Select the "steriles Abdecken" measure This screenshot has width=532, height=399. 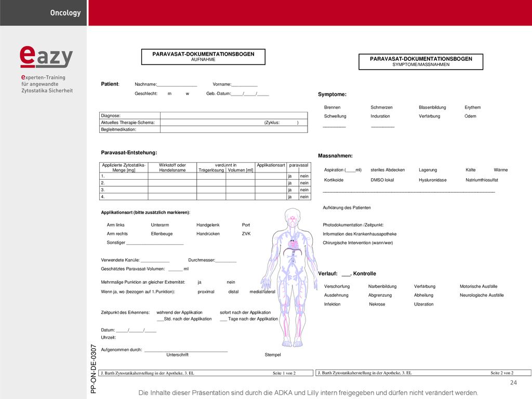[388, 170]
